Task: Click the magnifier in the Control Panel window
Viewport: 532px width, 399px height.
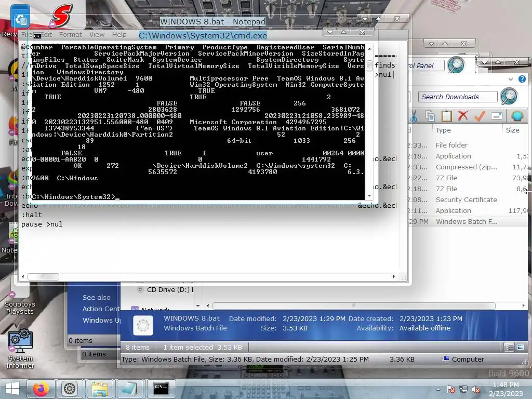Action: [x=456, y=65]
